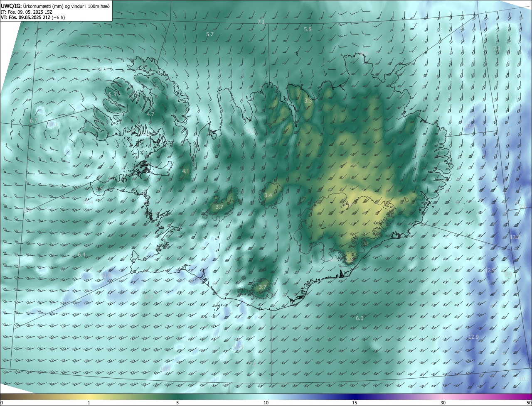Click the colorbar tick label 5

pos(177,403)
